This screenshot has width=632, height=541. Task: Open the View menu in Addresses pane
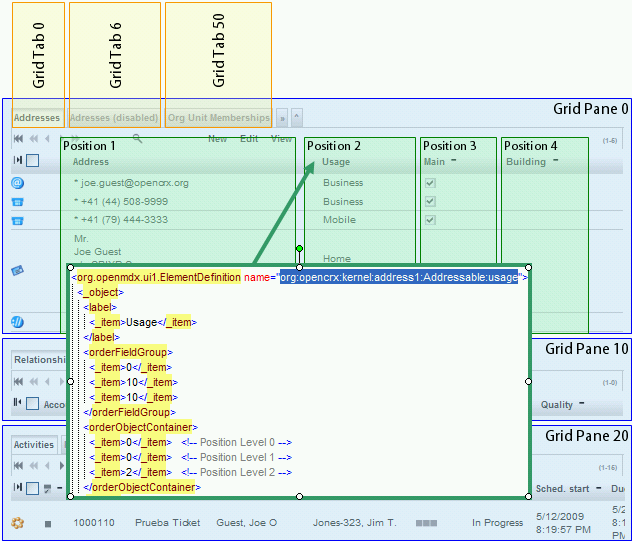[281, 139]
